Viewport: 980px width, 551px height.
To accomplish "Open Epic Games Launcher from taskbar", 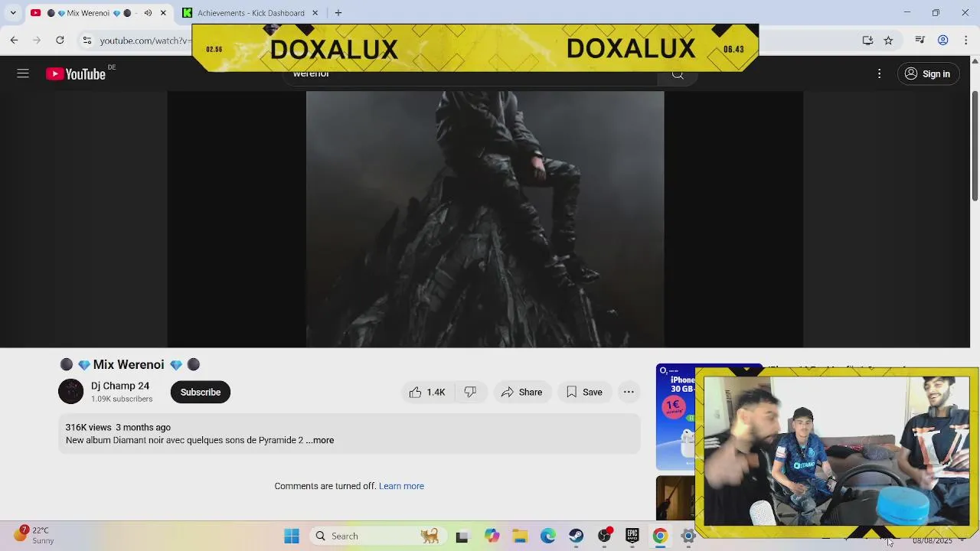I will point(632,536).
